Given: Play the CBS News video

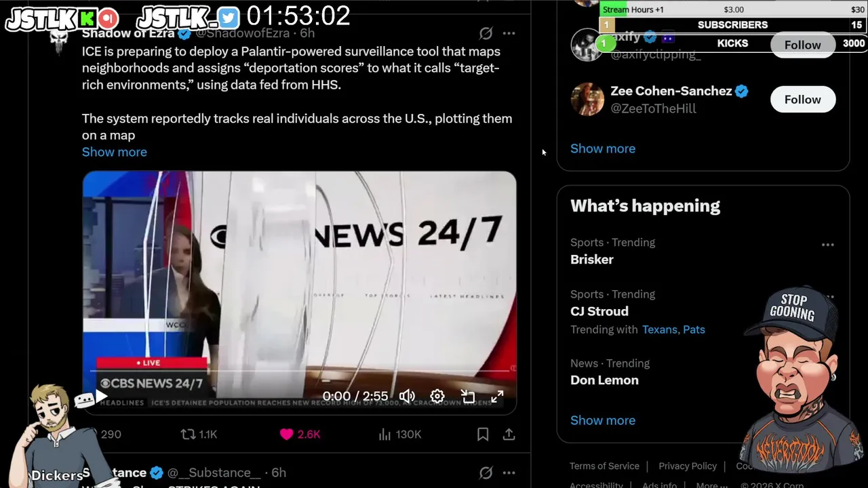Looking at the screenshot, I should [x=101, y=396].
